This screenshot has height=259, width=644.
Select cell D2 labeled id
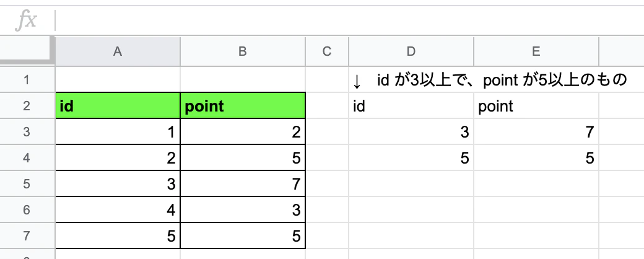click(x=411, y=106)
